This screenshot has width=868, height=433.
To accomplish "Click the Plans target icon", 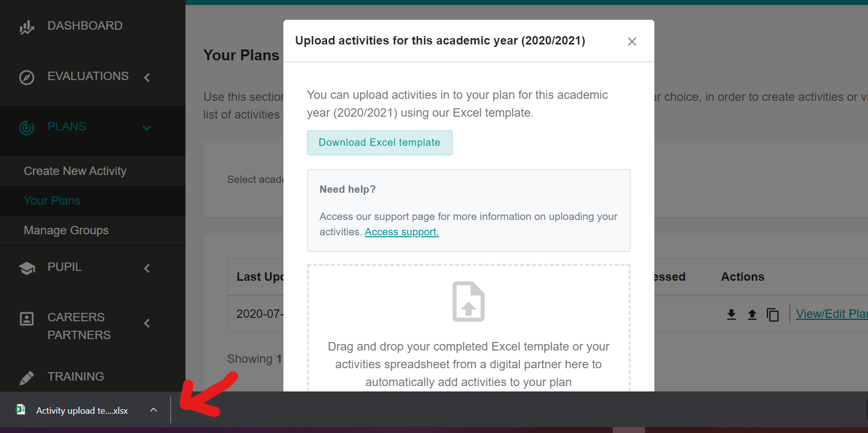I will coord(27,128).
